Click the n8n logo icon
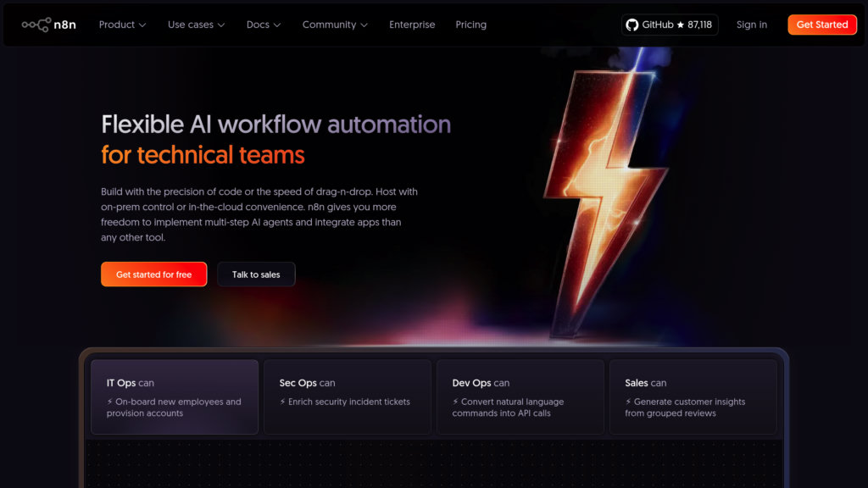The width and height of the screenshot is (868, 488). [36, 25]
